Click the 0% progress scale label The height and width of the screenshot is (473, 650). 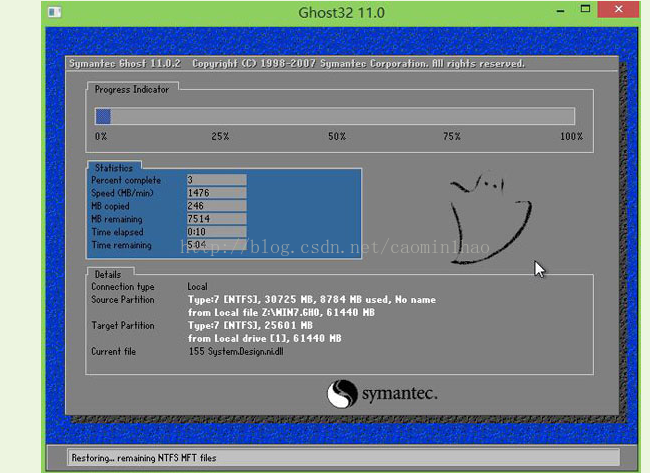click(x=101, y=136)
